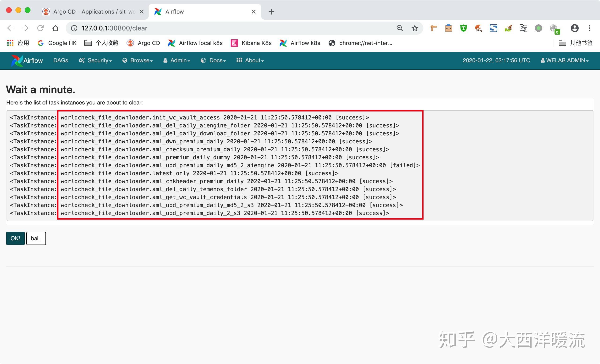The height and width of the screenshot is (364, 600).
Task: Click the OK! button to clear tasks
Action: pos(15,238)
